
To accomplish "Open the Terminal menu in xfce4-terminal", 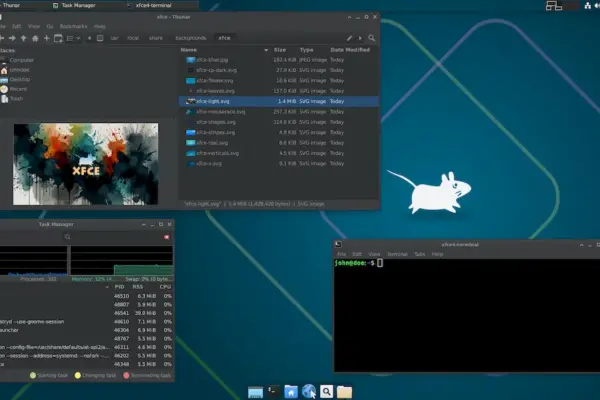I will pos(397,254).
